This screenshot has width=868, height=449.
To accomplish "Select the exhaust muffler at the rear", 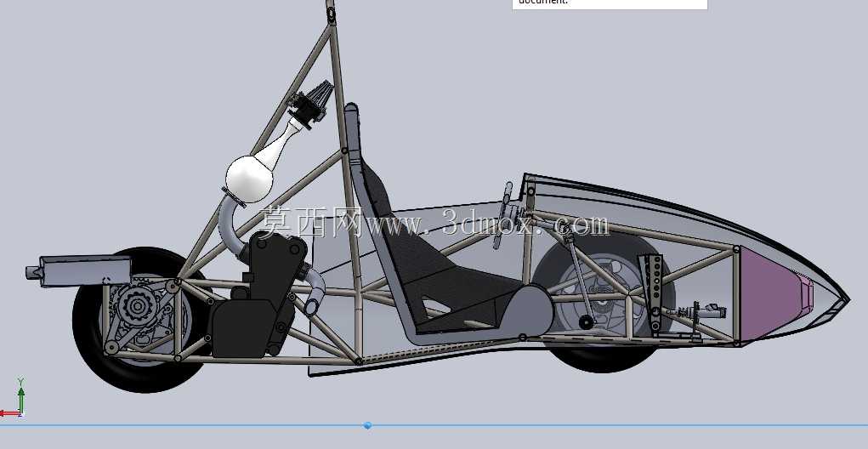I will click(78, 270).
